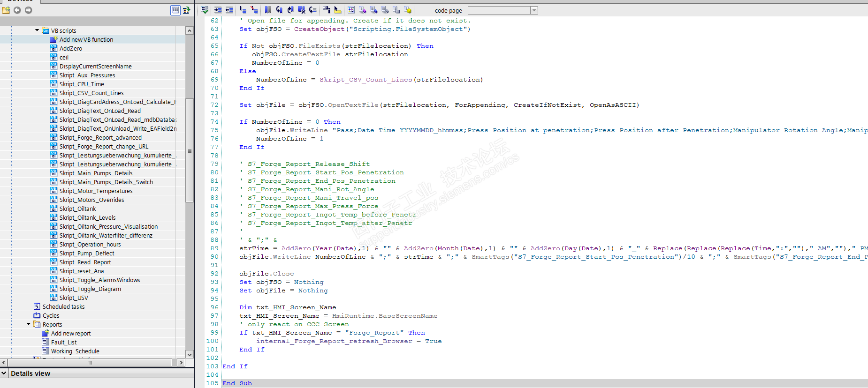Select Add new report
This screenshot has width=868, height=388.
point(71,334)
